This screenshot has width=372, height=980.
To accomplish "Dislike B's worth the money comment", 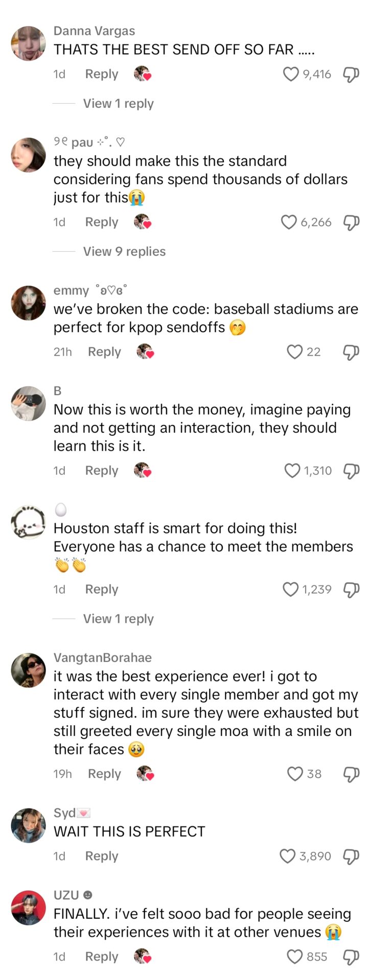I will pos(351,471).
